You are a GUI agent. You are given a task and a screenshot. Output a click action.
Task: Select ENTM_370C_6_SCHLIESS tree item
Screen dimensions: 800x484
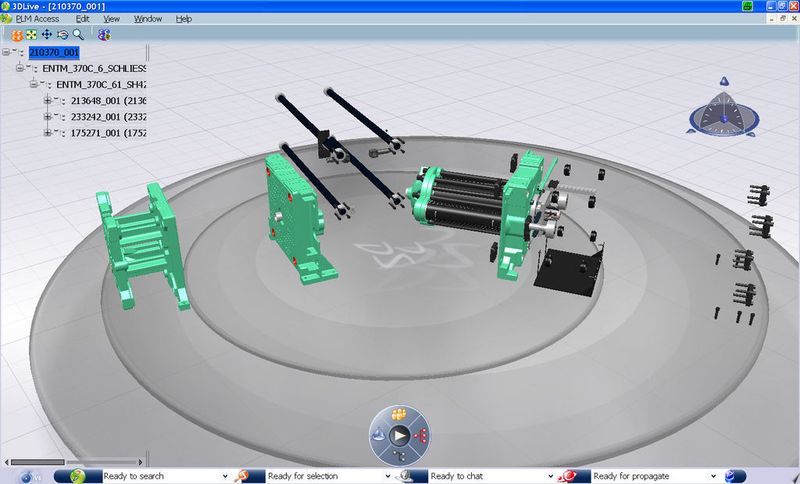[94, 68]
